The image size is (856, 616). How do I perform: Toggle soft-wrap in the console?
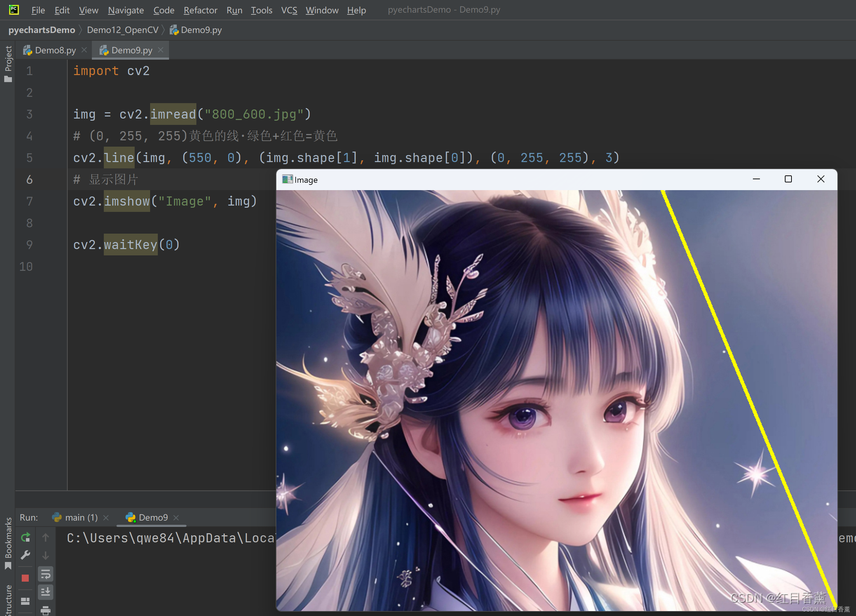[45, 574]
